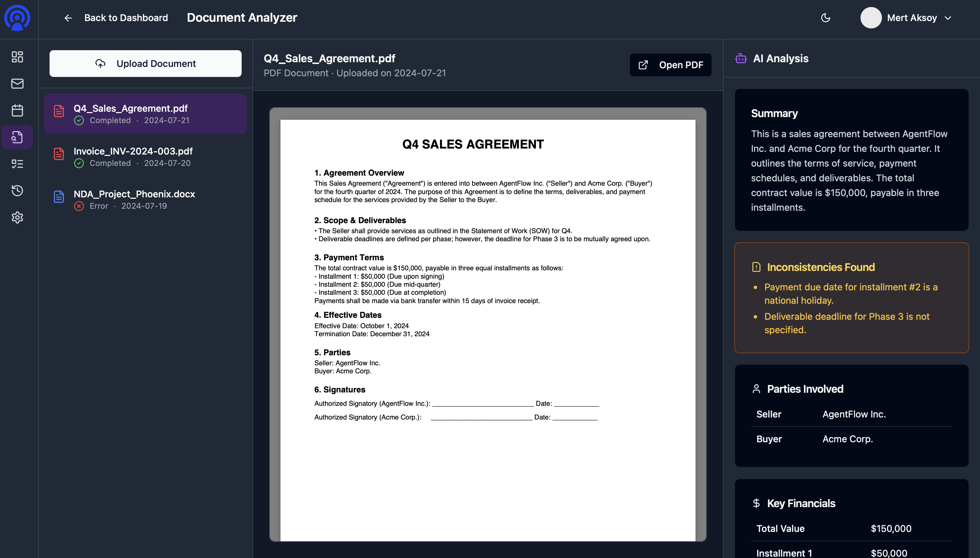Click '1. Agreement Overview' heading in PDF
Screen dimensions: 980x558
pos(359,173)
